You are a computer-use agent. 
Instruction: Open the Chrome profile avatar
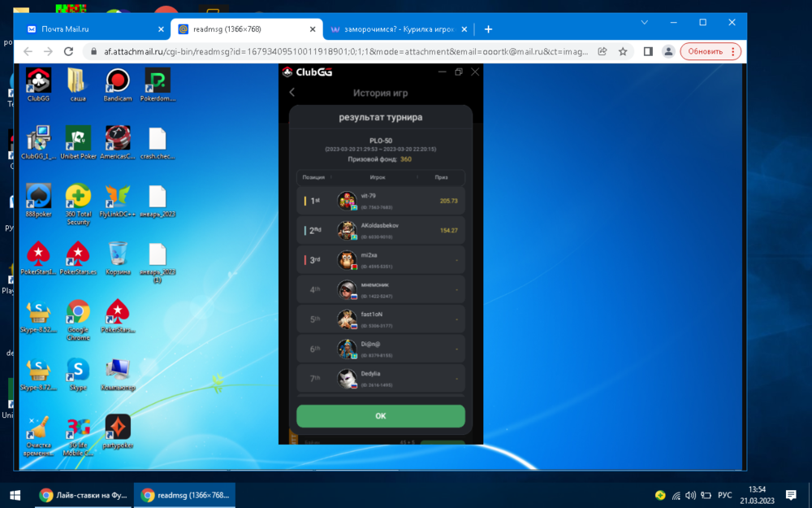(x=668, y=51)
